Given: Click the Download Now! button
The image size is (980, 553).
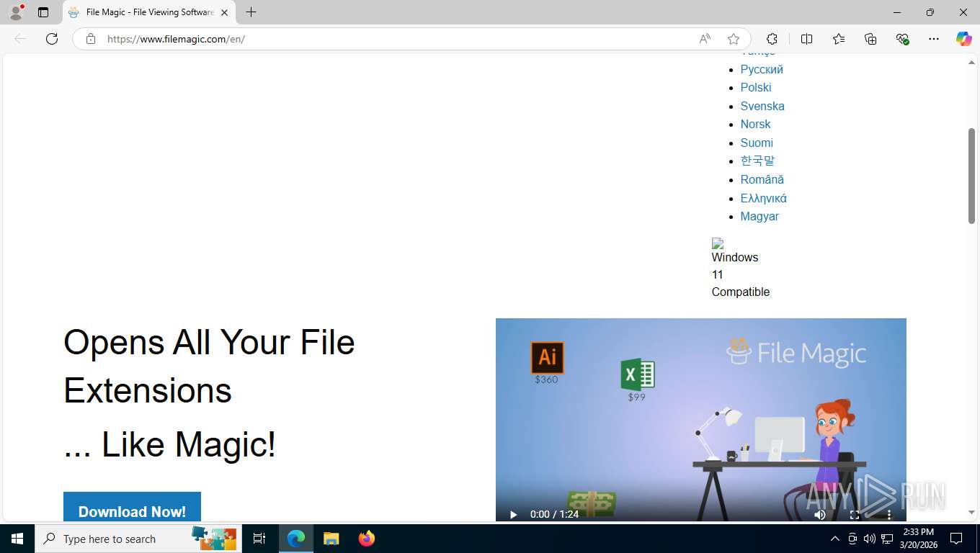Looking at the screenshot, I should (132, 508).
